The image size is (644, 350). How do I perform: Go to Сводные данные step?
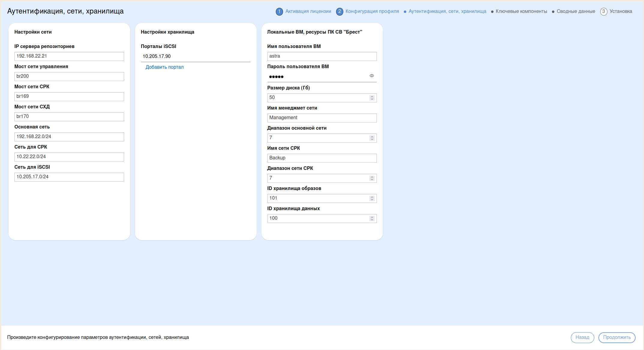(576, 11)
